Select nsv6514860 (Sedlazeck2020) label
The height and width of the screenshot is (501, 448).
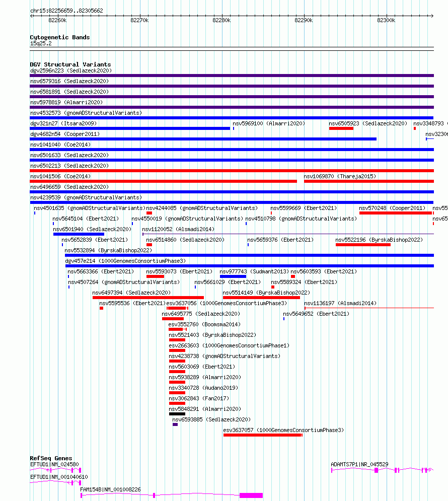pos(185,240)
